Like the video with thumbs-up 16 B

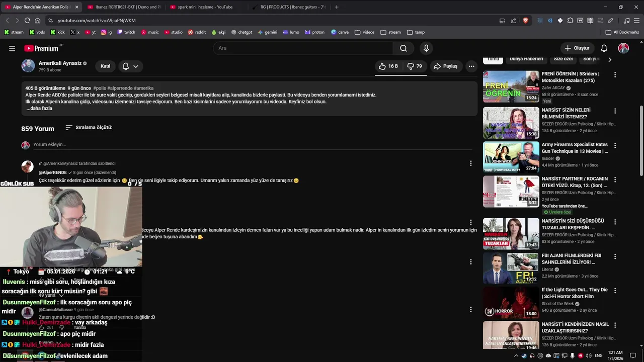[x=388, y=66]
